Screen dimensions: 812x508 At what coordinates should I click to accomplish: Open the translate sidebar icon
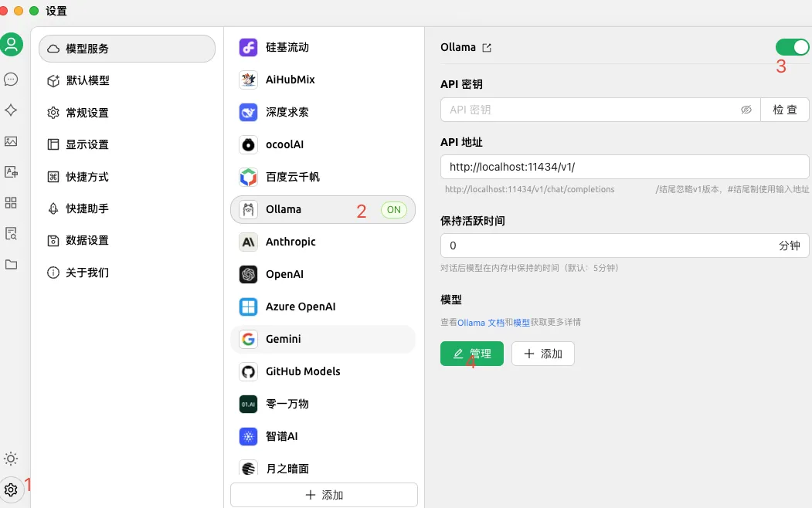(11, 171)
